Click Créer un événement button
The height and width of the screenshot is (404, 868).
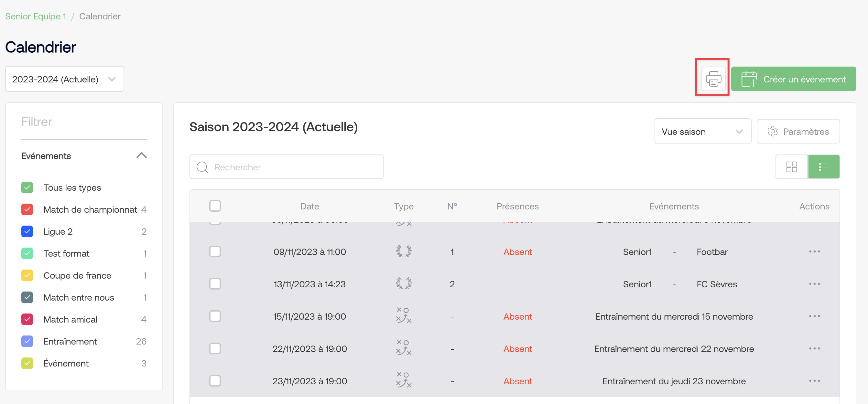pos(793,79)
